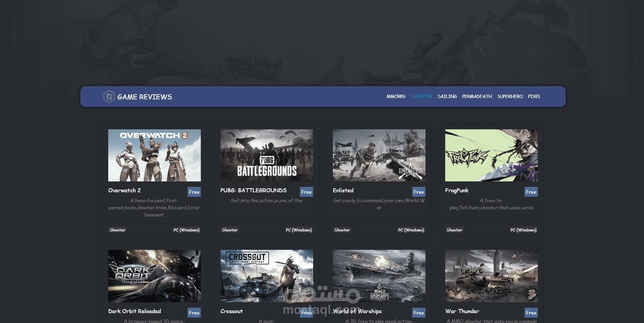
Task: Click PC (Windows) label on FragPunk card
Action: 524,230
